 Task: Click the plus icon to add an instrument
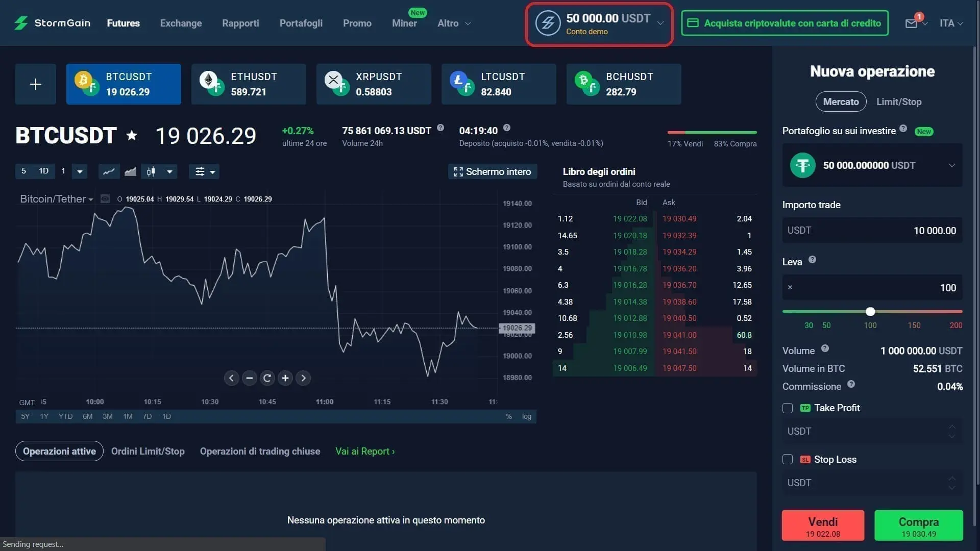tap(35, 84)
